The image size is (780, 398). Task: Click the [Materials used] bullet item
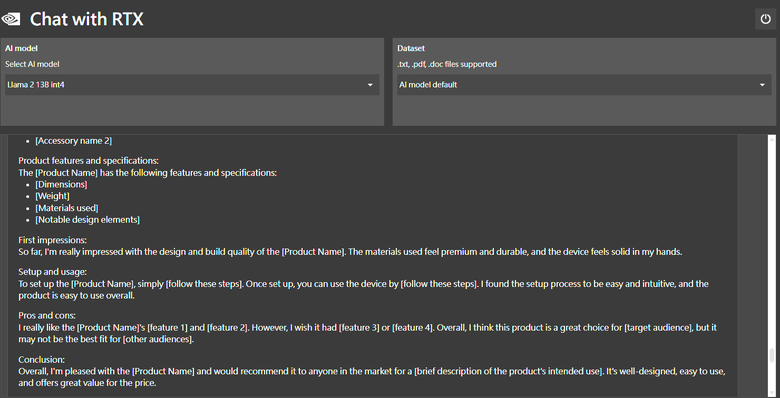67,208
